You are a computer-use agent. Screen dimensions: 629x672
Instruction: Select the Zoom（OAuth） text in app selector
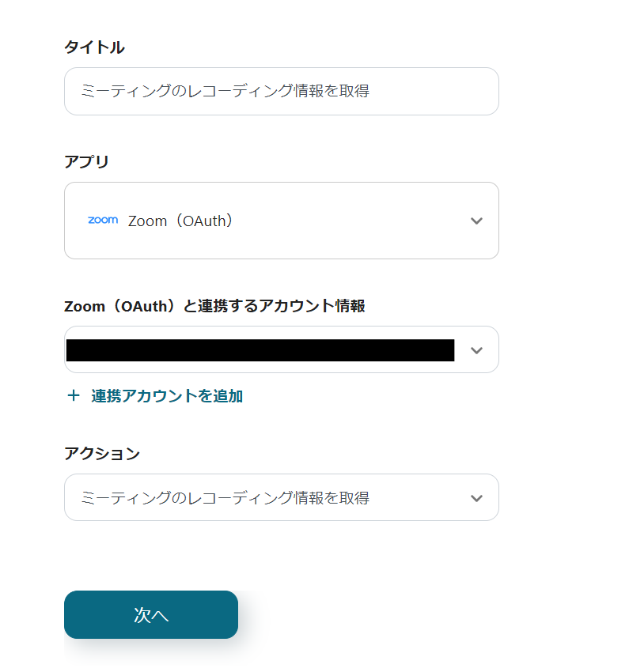(x=182, y=221)
